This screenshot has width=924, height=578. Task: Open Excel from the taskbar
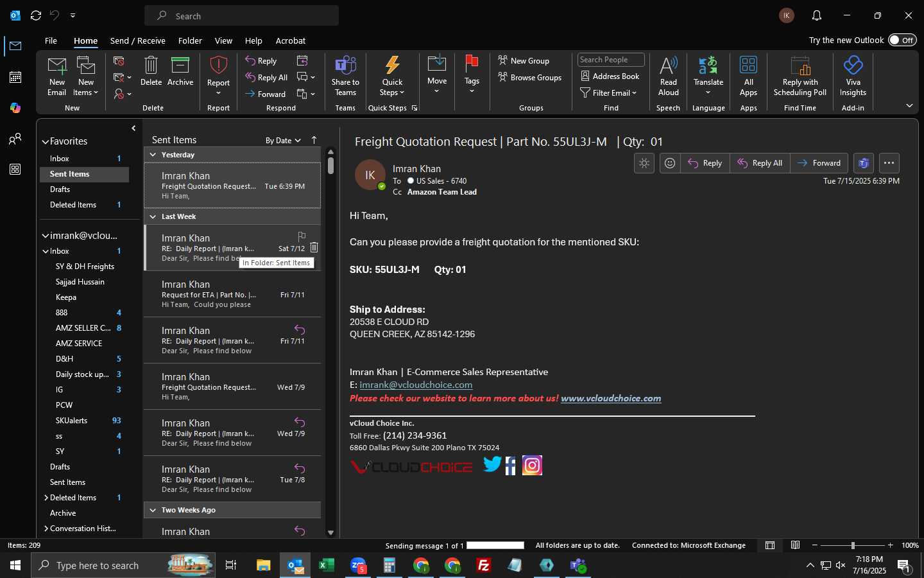coord(327,565)
